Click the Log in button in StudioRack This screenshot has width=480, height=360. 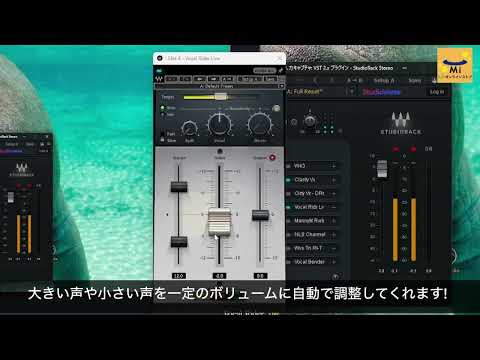pyautogui.click(x=437, y=92)
